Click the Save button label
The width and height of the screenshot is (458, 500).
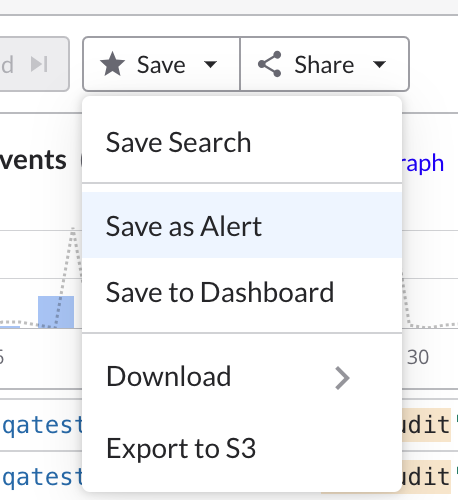pos(161,65)
